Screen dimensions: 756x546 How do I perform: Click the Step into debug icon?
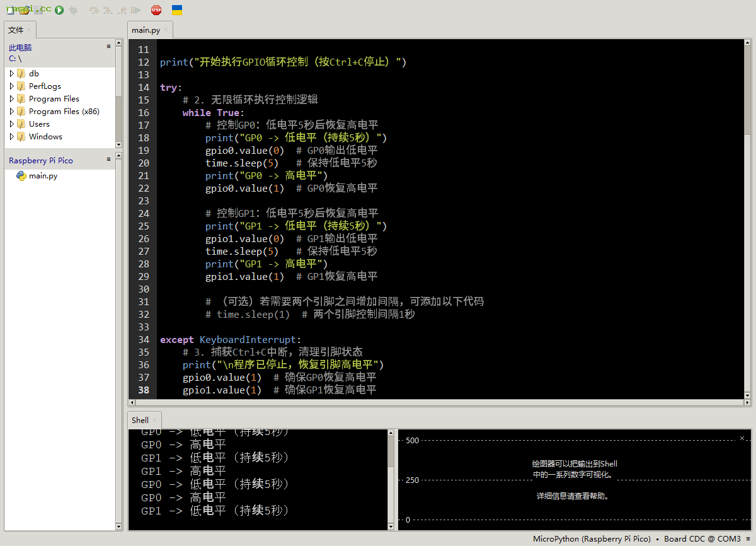click(x=108, y=10)
